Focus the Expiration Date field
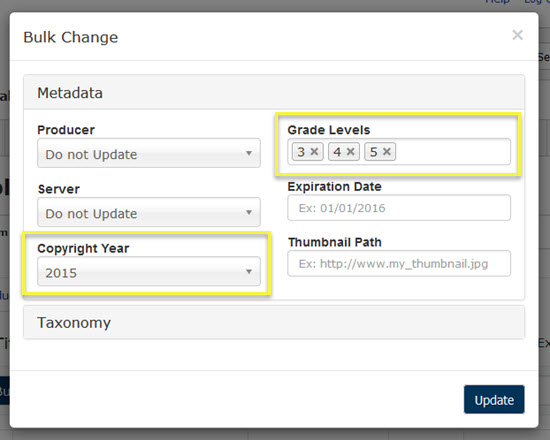Image resolution: width=550 pixels, height=440 pixels. click(x=399, y=208)
